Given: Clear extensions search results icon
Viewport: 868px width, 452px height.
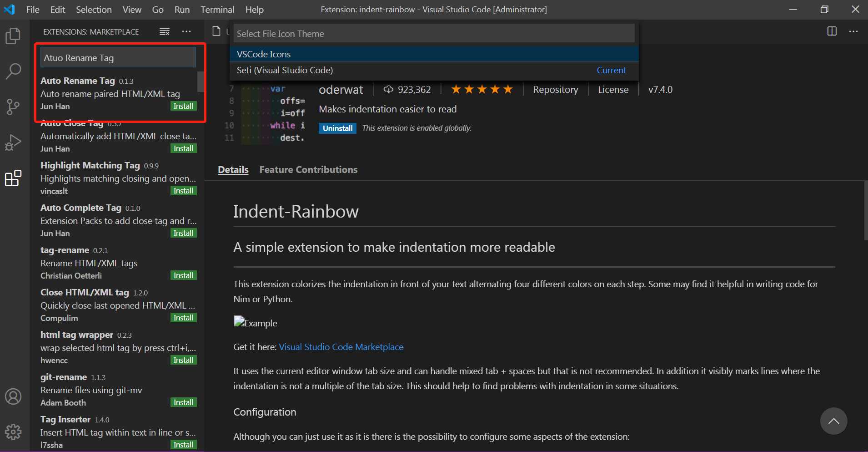Looking at the screenshot, I should tap(165, 31).
